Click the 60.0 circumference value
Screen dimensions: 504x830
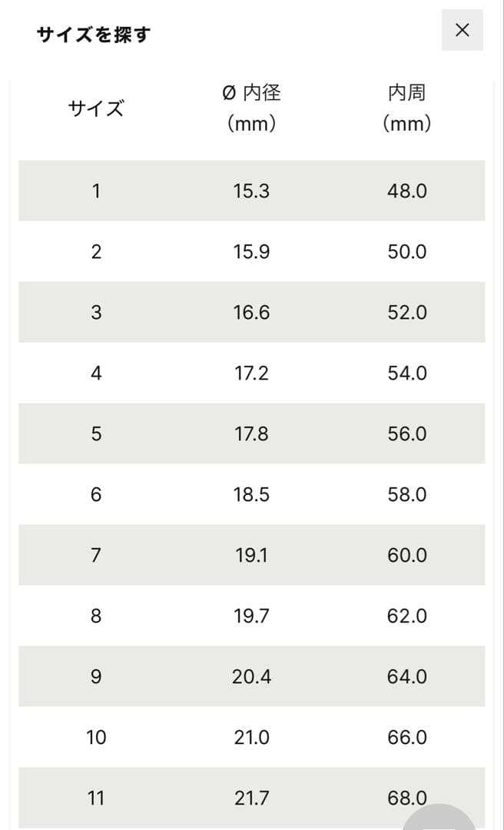click(406, 556)
